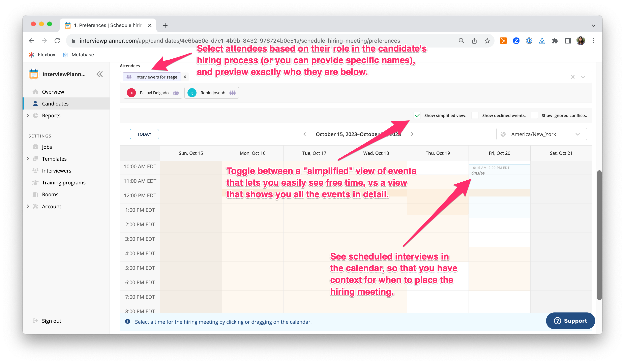Clear all attendees with X icon
This screenshot has height=364, width=625.
(x=573, y=77)
